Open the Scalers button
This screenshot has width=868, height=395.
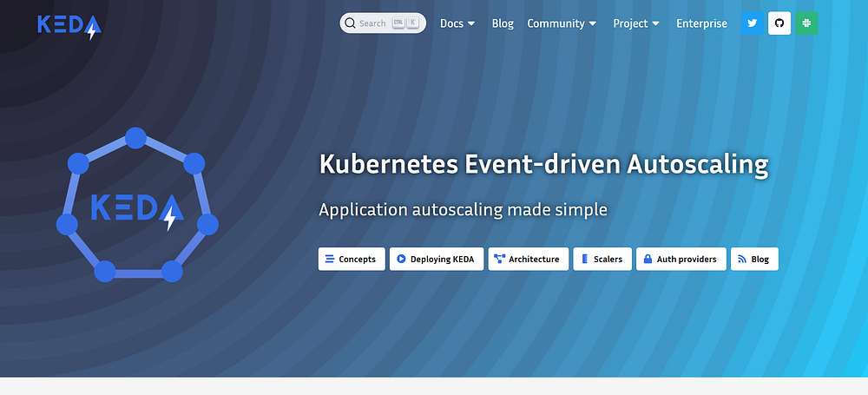tap(602, 259)
